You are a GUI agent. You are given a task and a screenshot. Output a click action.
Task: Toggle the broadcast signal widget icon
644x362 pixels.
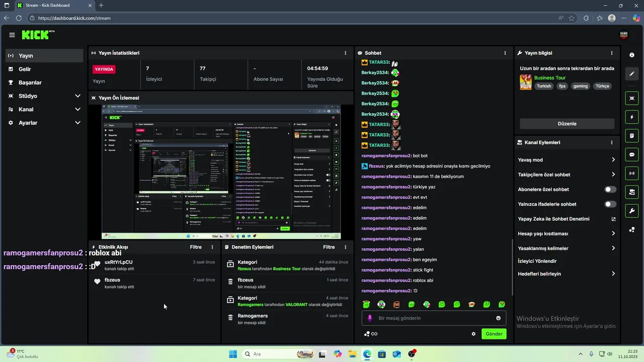click(632, 173)
